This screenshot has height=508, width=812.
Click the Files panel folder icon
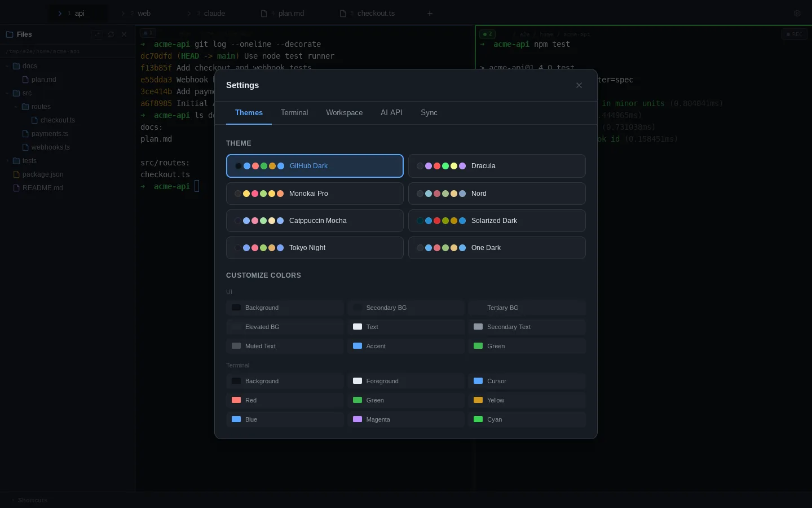tap(10, 34)
